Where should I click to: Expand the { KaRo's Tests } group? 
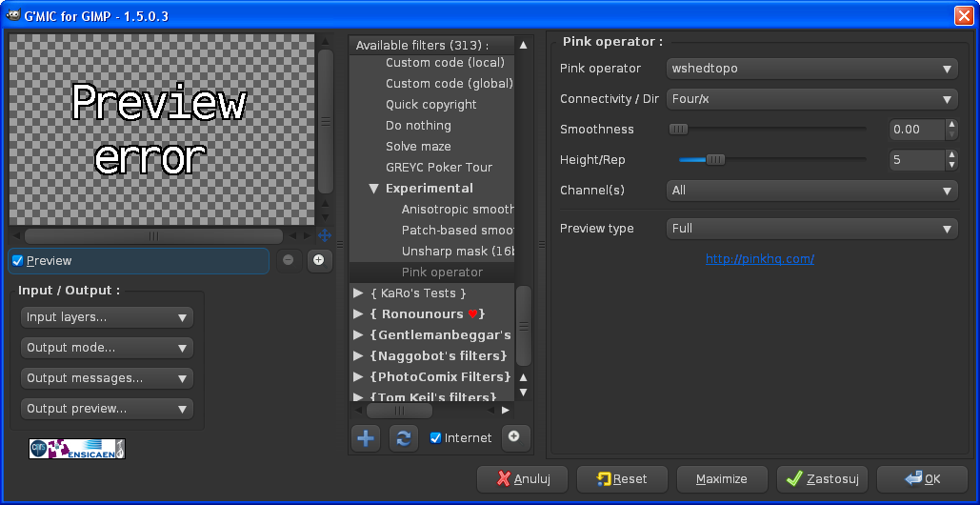pos(358,293)
